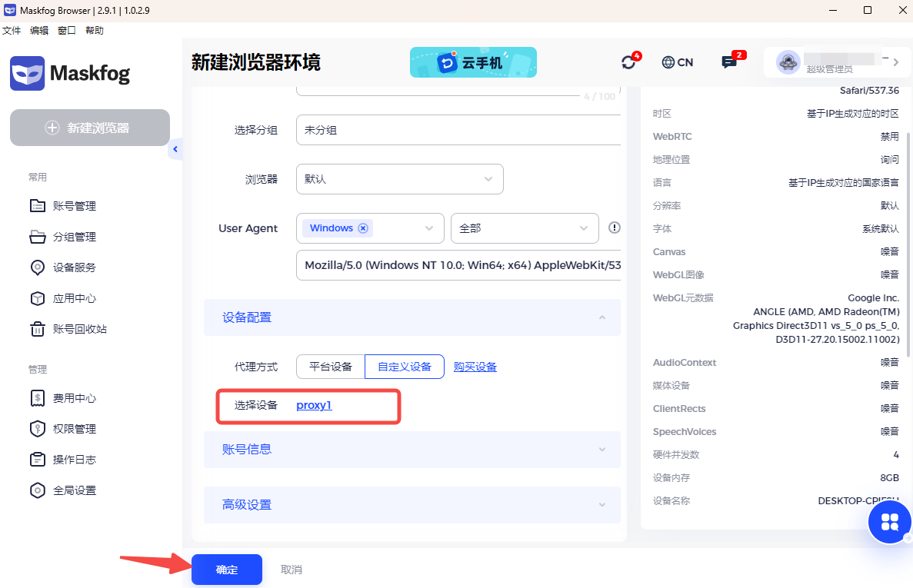Open the User Agent OS dropdown with Windows
The height and width of the screenshot is (588, 913).
(370, 228)
